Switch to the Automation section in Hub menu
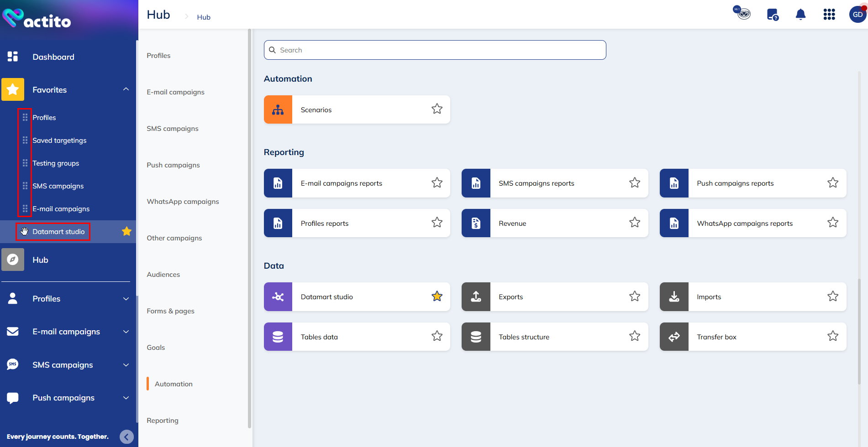Screen dimensions: 868x447 174,384
